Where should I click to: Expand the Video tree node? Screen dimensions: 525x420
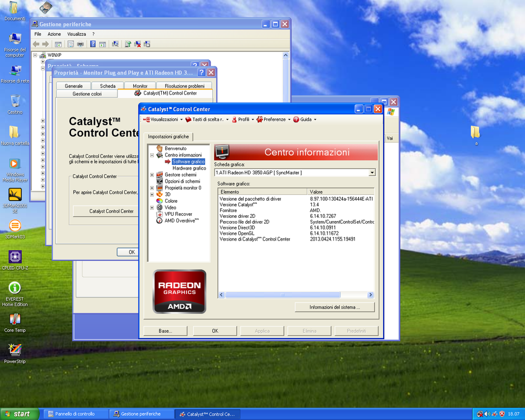click(x=152, y=208)
